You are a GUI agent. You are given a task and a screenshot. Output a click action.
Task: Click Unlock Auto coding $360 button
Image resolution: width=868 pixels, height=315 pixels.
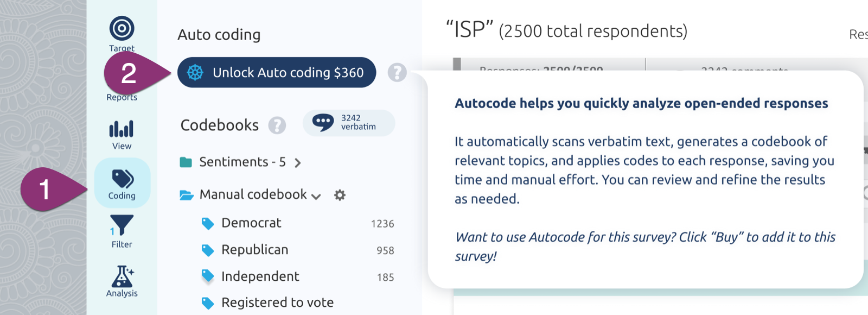pyautogui.click(x=277, y=72)
